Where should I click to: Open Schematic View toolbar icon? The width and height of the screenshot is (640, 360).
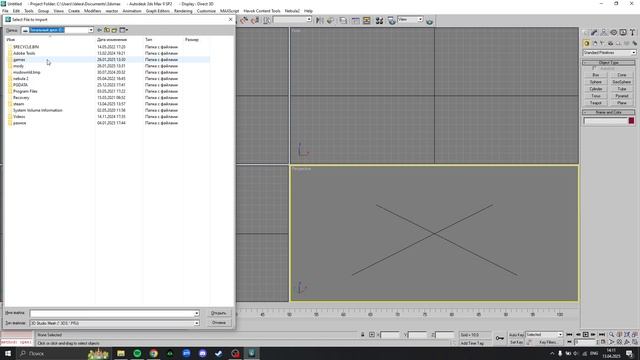coord(367,20)
